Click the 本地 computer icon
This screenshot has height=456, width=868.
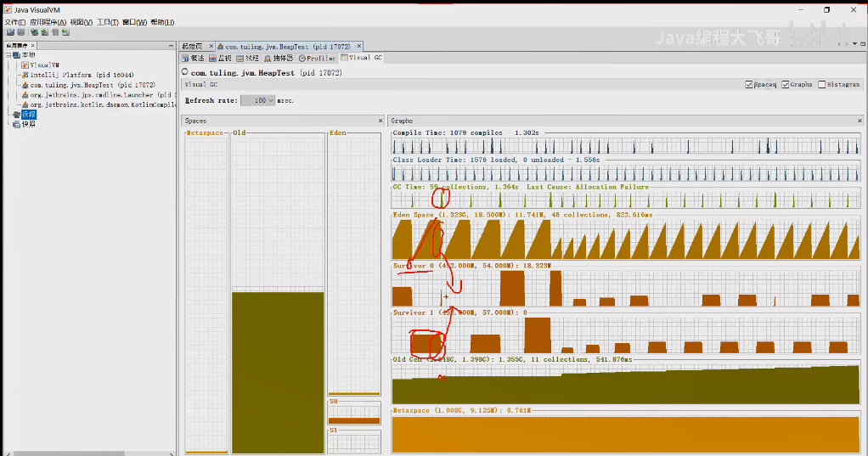17,55
